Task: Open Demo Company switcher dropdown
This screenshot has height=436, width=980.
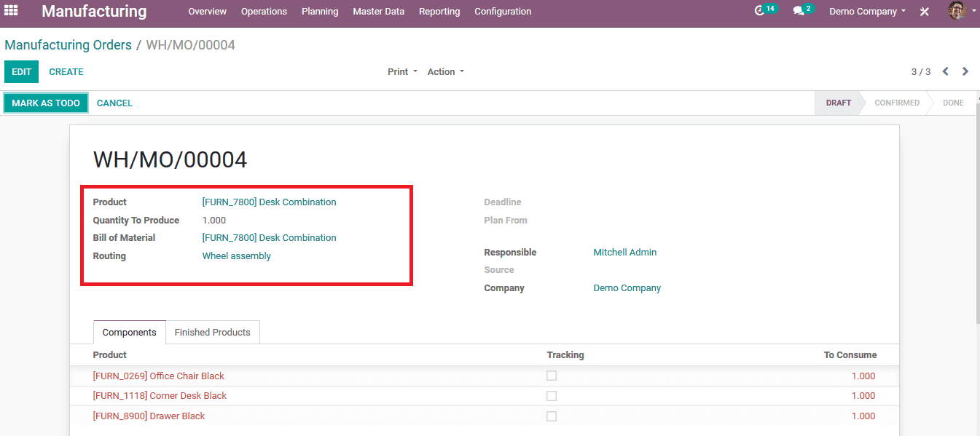Action: [867, 12]
